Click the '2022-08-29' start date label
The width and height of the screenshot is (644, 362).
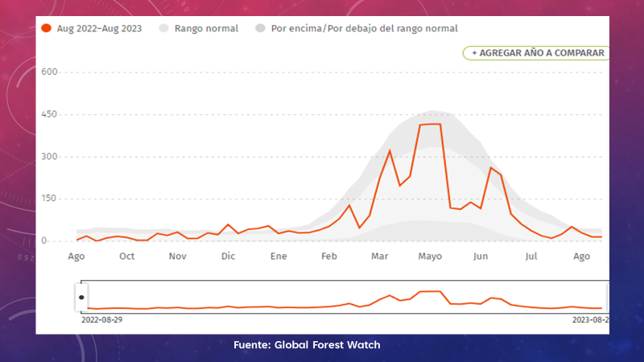coord(102,319)
